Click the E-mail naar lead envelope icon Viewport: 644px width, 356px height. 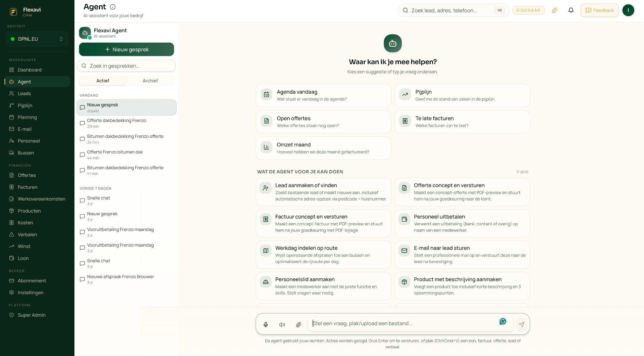pos(404,251)
